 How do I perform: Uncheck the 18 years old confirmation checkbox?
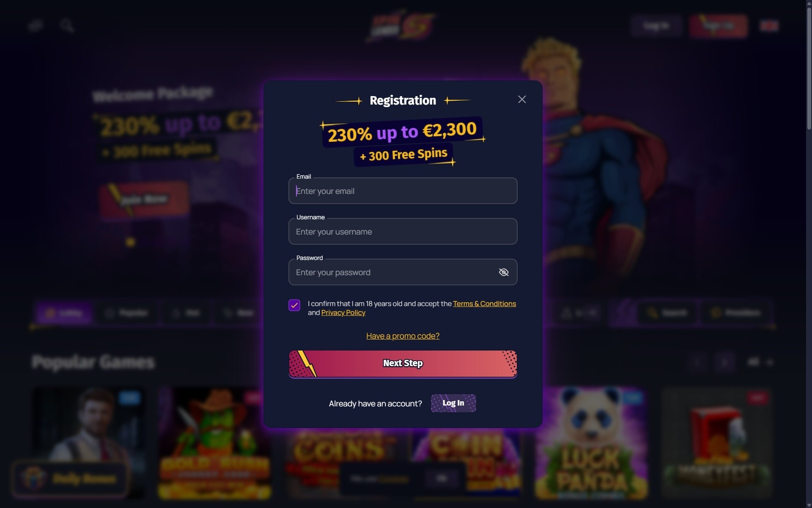pyautogui.click(x=294, y=305)
